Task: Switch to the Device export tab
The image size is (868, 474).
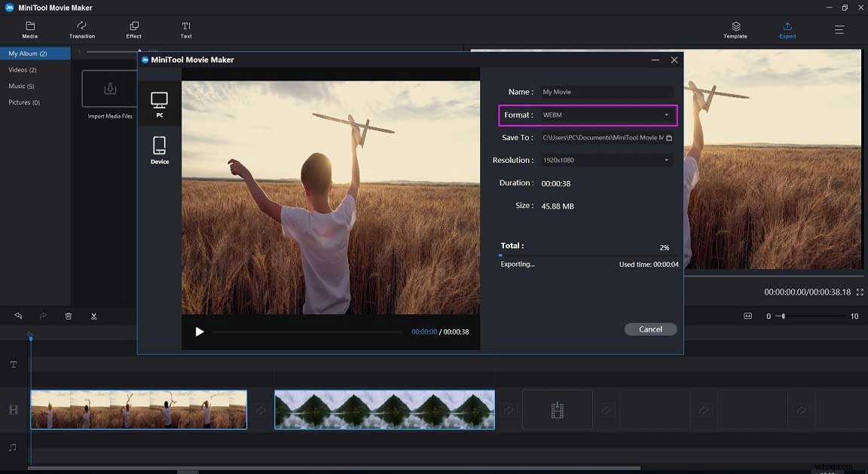Action: (159, 148)
